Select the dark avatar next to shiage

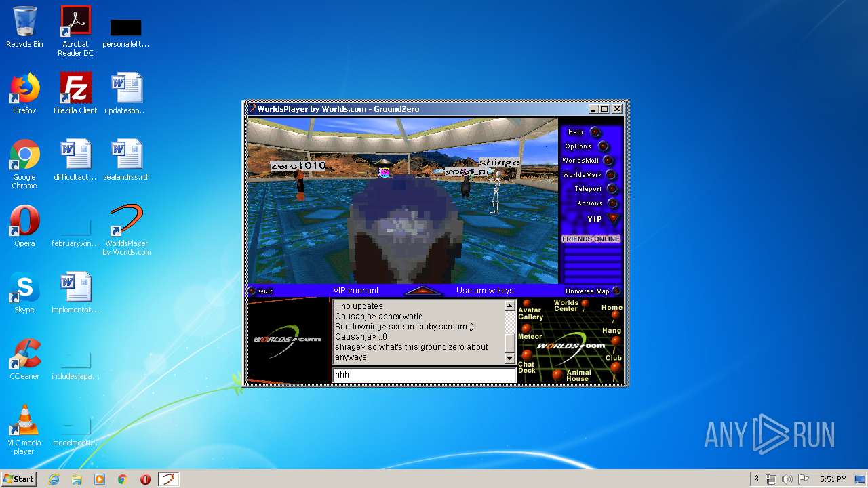coord(466,185)
